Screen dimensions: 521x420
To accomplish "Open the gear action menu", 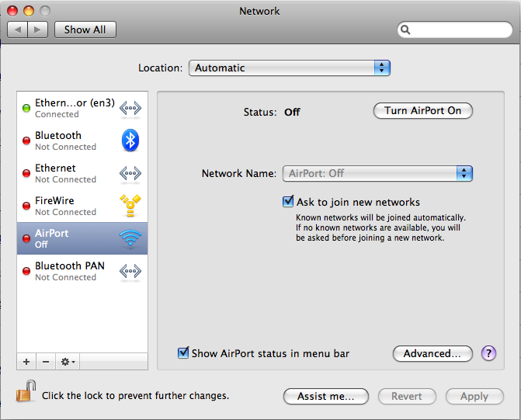I will point(68,362).
